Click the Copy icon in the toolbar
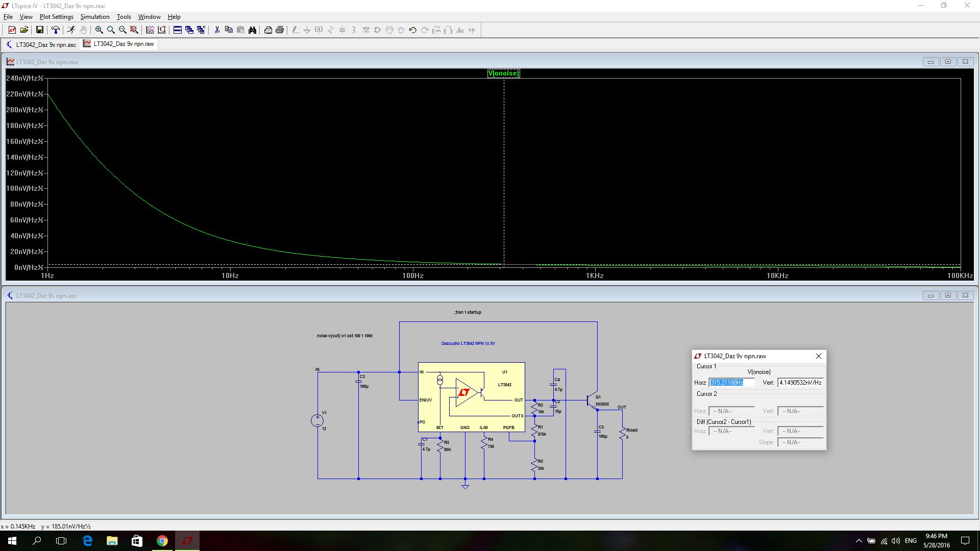This screenshot has width=980, height=551. coord(229,30)
